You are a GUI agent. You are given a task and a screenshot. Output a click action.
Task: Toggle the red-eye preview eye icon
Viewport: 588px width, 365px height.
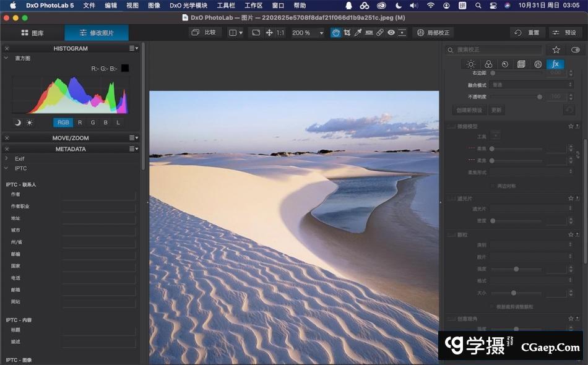(391, 33)
